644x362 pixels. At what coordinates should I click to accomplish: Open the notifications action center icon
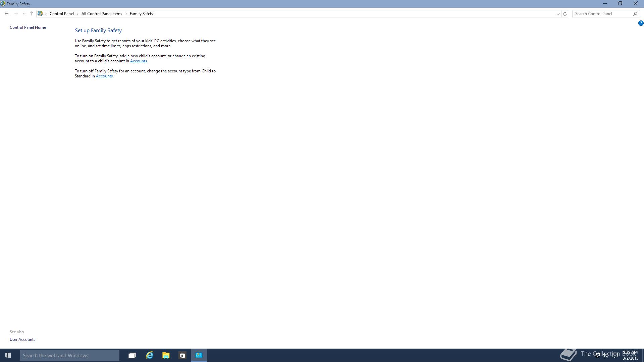[615, 355]
